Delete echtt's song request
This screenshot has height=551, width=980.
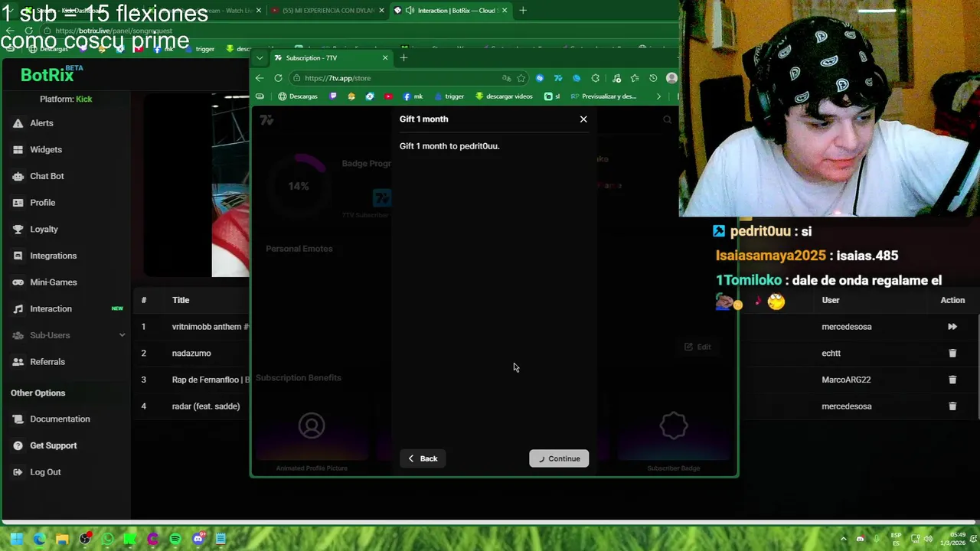click(952, 353)
